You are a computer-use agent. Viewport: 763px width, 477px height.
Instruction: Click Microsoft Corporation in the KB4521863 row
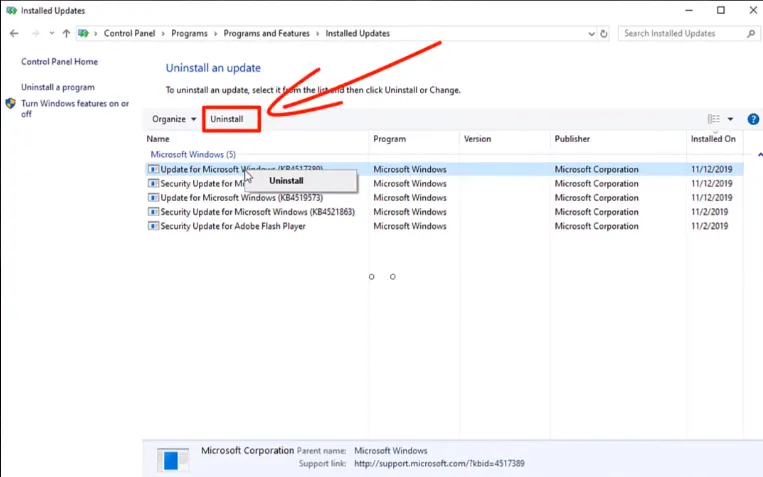click(597, 212)
